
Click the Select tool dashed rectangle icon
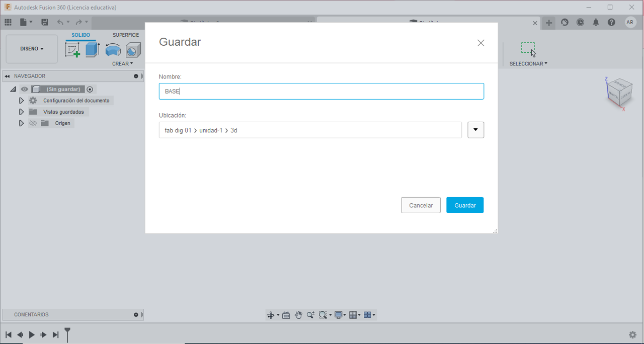click(528, 49)
